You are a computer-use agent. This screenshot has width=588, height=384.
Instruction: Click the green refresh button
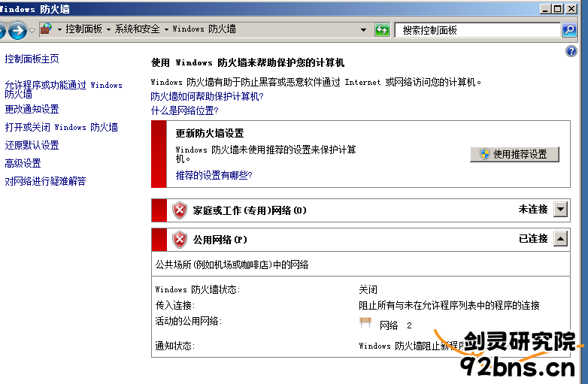[382, 30]
